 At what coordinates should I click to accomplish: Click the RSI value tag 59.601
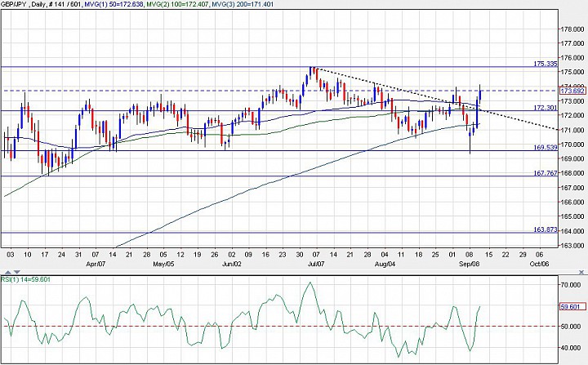(572, 306)
